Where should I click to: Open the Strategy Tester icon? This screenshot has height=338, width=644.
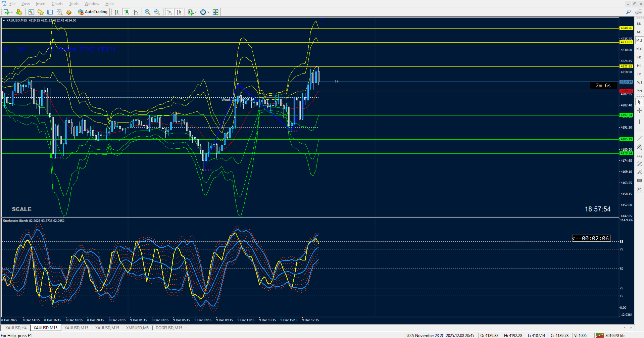[59, 12]
